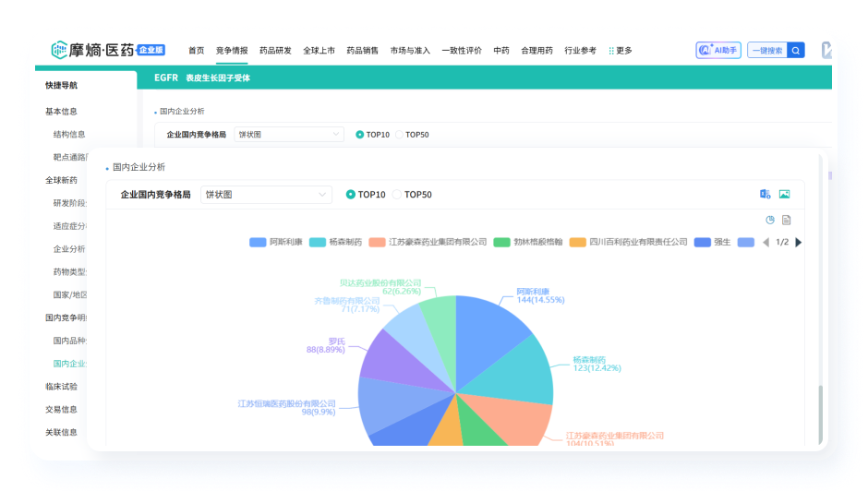This screenshot has width=868, height=491.
Task: Open the back panel's 饼状图 dropdown
Action: [x=289, y=135]
